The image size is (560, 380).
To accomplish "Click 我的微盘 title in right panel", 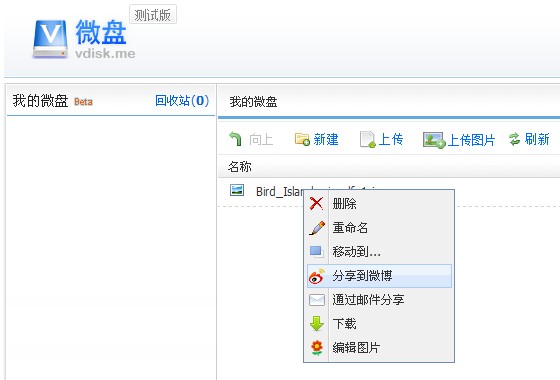I will coord(253,102).
